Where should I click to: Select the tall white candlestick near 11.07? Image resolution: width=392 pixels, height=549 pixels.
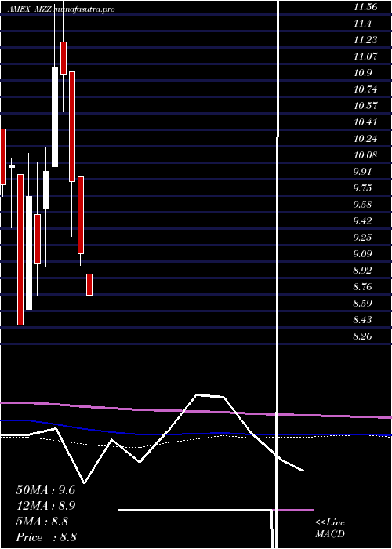pyautogui.click(x=55, y=117)
